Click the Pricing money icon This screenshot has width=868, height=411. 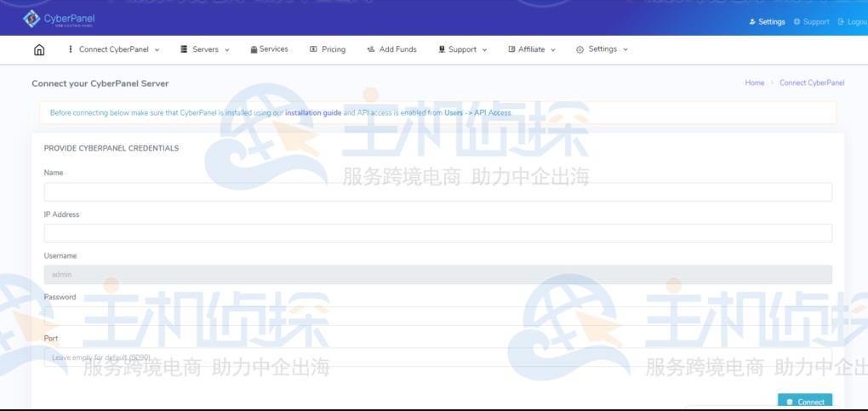(x=313, y=49)
